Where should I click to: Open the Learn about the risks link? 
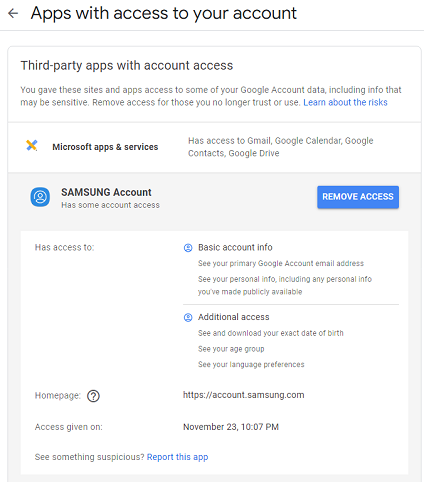pos(345,102)
